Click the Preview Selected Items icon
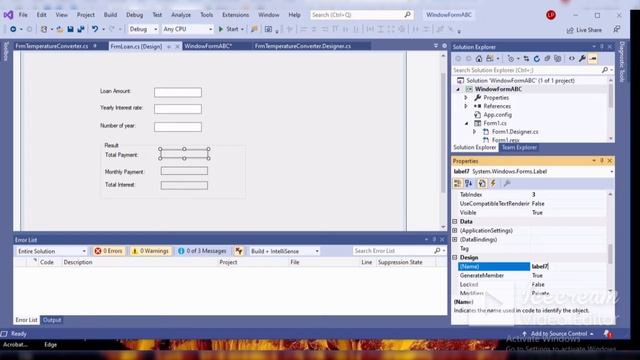This screenshot has height=360, width=640. (x=593, y=59)
